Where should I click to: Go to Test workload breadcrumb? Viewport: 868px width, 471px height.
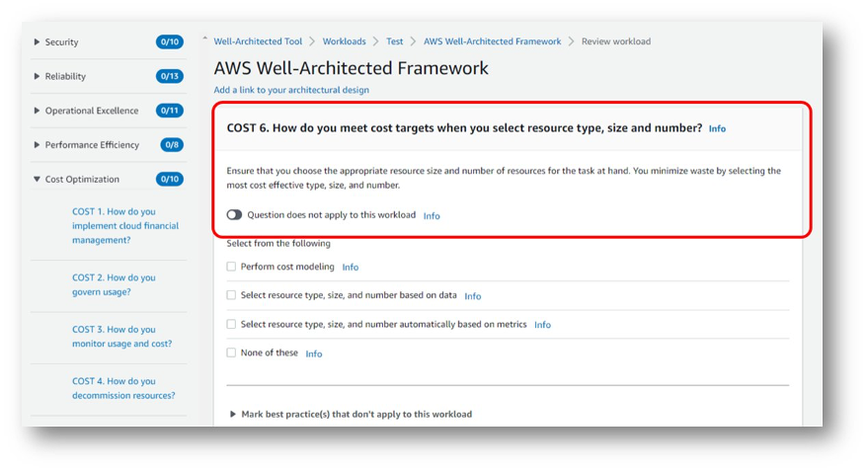[x=395, y=41]
